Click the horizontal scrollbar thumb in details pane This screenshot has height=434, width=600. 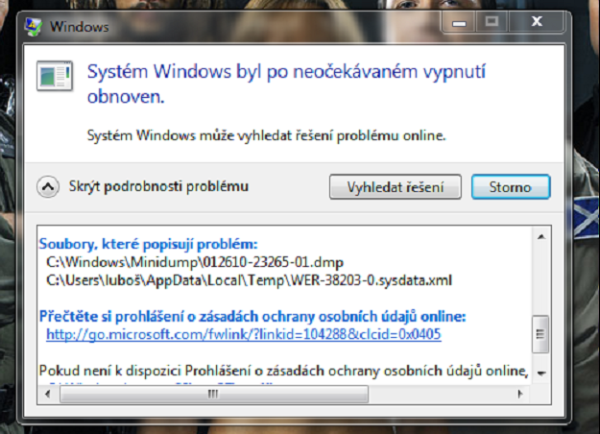click(214, 394)
